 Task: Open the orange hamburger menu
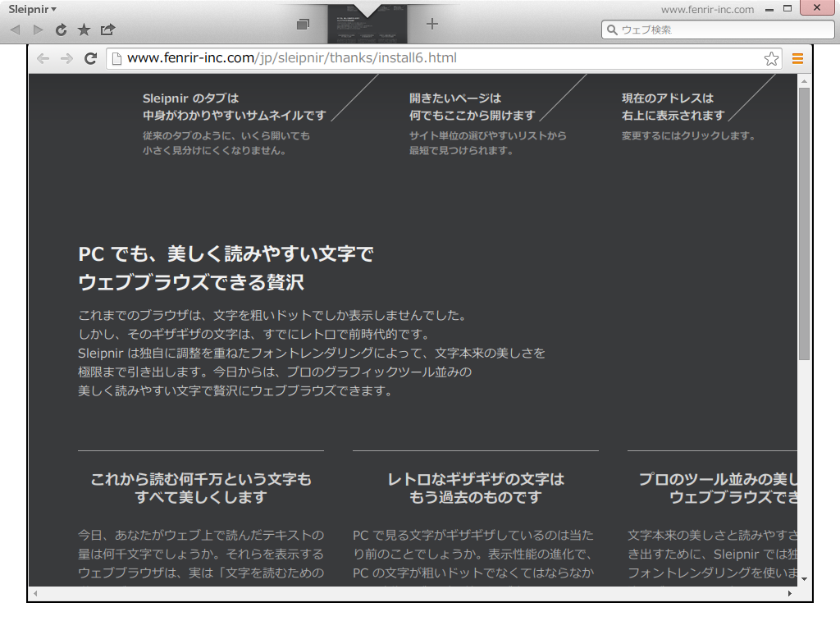coord(797,58)
